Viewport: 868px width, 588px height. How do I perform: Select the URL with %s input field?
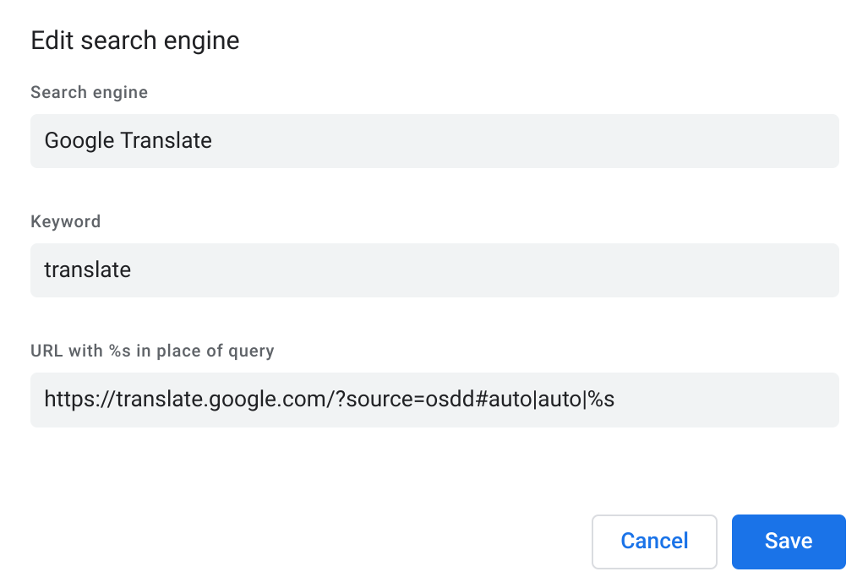pos(434,400)
